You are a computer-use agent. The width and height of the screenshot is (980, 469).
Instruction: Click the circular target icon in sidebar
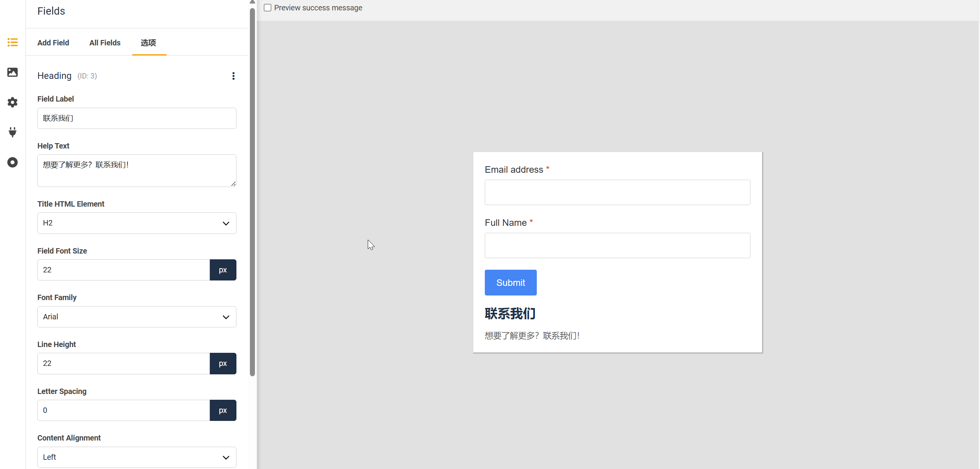[12, 162]
